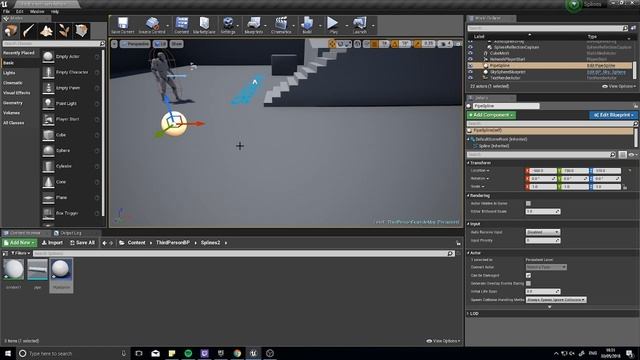Select the Geometry Editing mode icon
The image size is (640, 360).
[x=81, y=31]
